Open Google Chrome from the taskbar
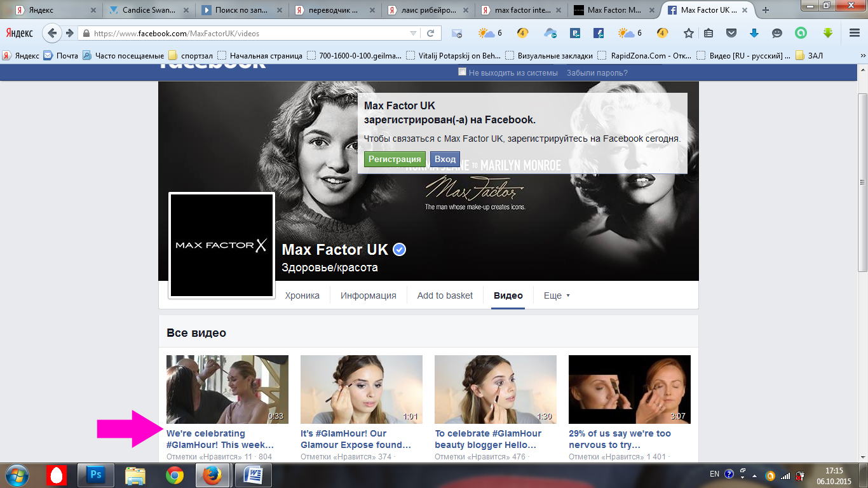The image size is (868, 488). (x=175, y=475)
